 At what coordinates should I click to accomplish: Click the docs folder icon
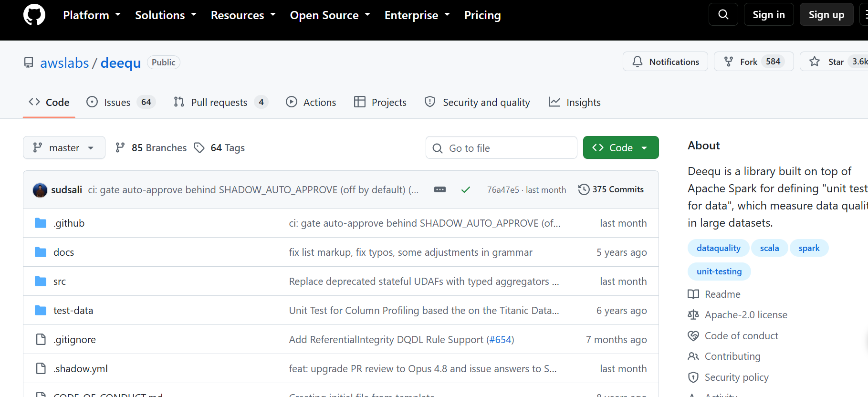point(41,252)
